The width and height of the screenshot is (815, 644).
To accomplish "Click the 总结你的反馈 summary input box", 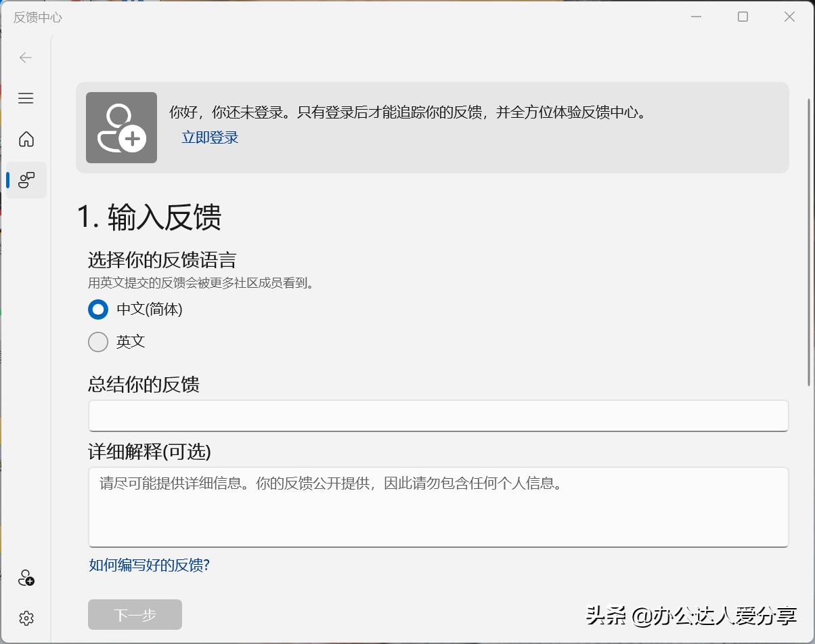I will point(438,416).
